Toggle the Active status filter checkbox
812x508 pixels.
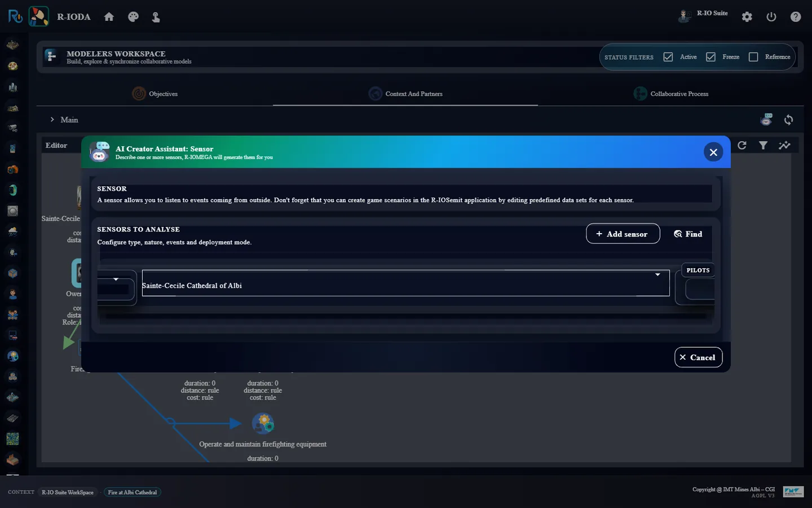(x=668, y=57)
